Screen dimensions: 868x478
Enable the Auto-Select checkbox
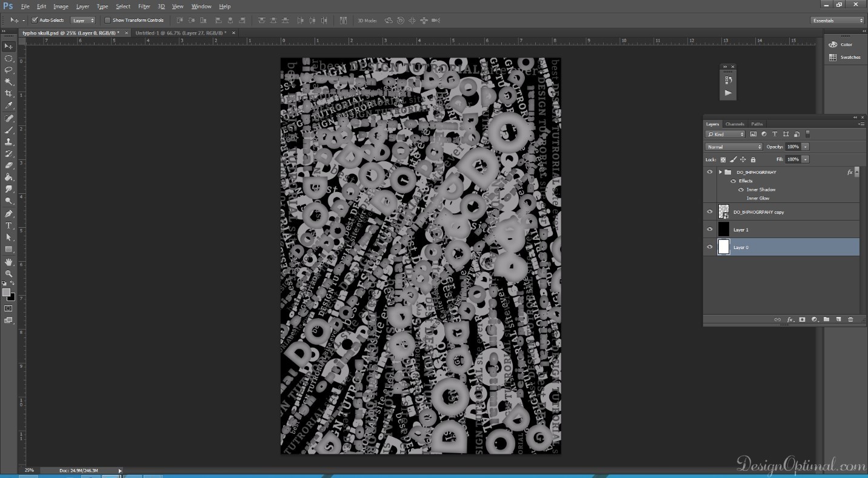(35, 20)
